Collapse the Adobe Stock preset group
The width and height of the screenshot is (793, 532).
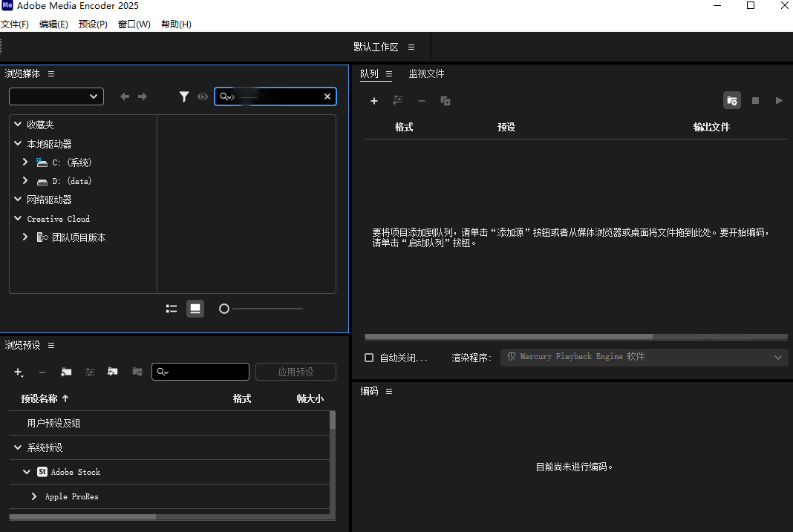pos(27,472)
